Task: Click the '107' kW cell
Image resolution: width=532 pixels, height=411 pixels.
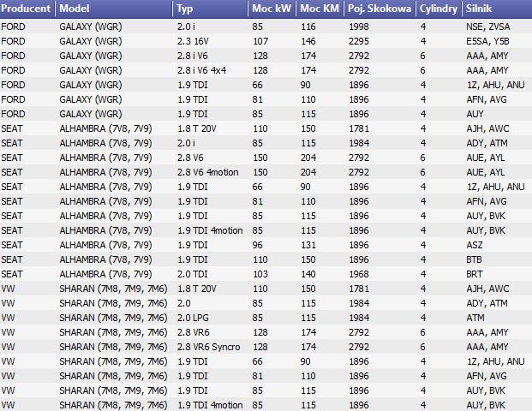Action: (x=260, y=41)
